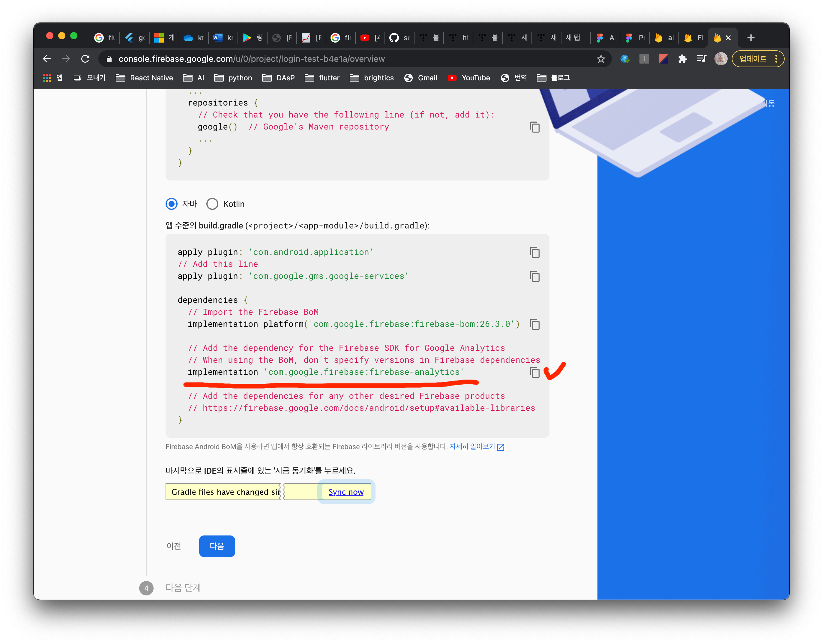Viewport: 823px width, 644px height.
Task: Click the Sync now link
Action: click(x=346, y=492)
